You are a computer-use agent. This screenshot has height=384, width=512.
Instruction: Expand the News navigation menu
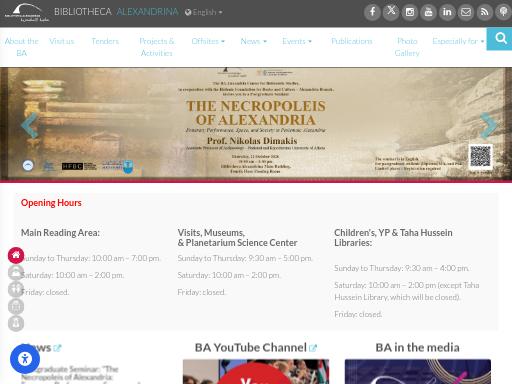(x=253, y=41)
